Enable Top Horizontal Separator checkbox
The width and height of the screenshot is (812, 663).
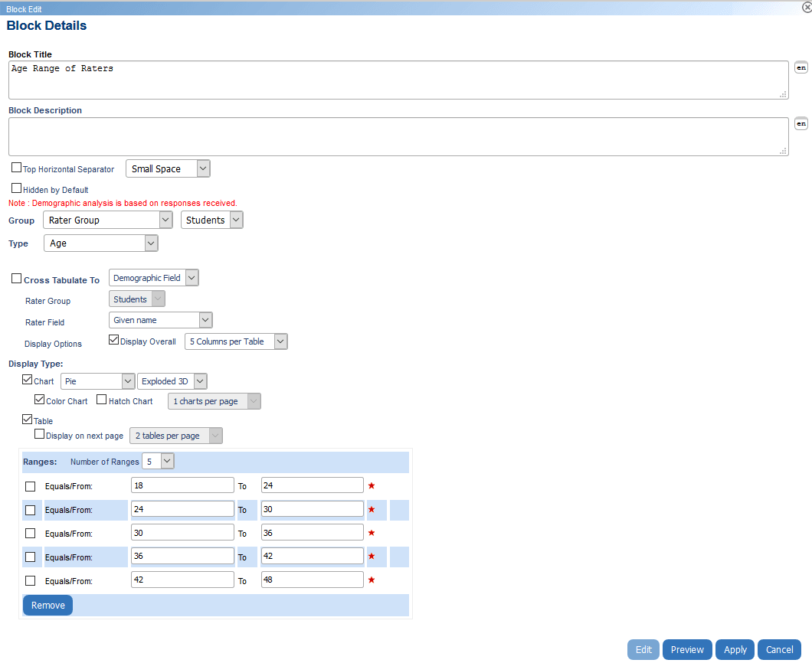tap(17, 168)
